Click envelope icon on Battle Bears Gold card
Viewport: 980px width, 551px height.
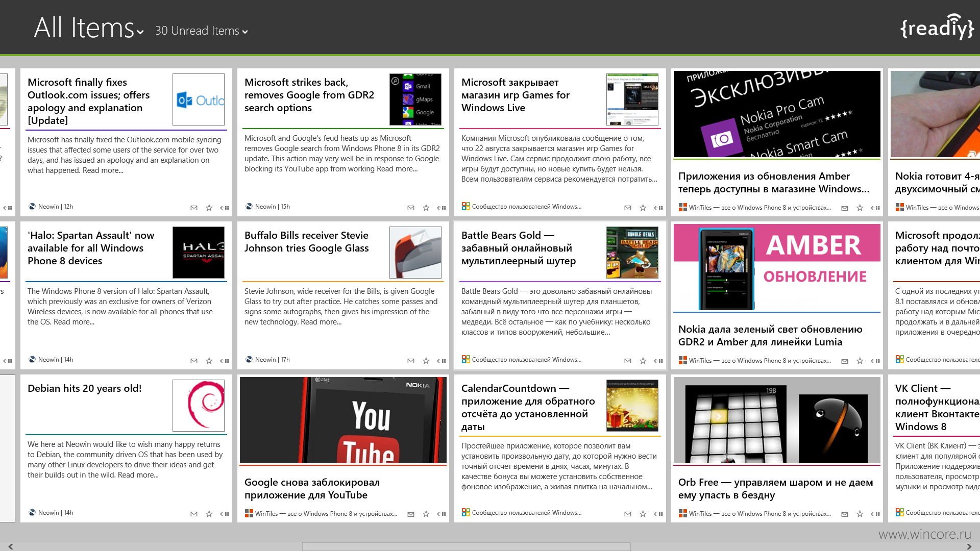point(628,361)
